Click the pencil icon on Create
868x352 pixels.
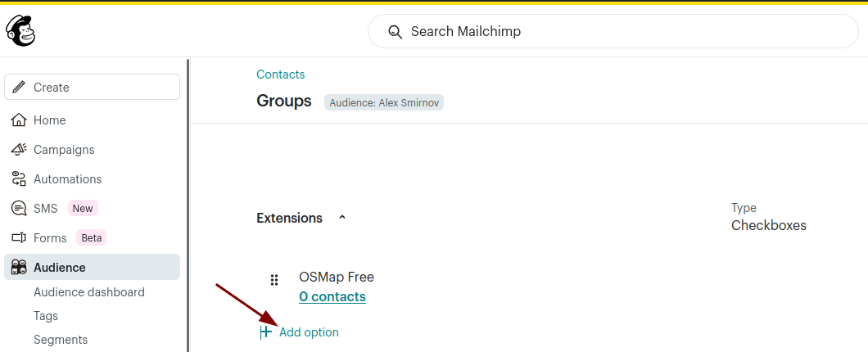click(x=18, y=87)
